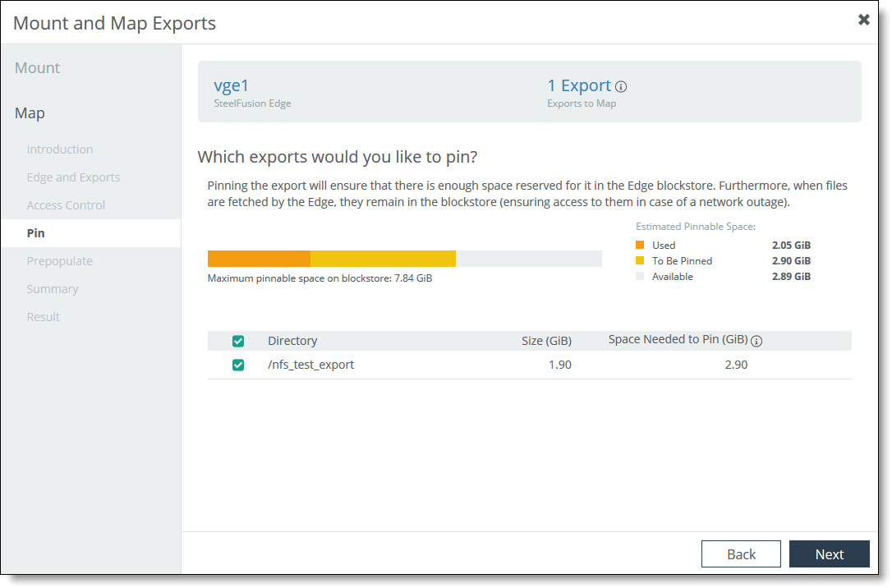Click the info icon next to 1 Export
The height and width of the screenshot is (588, 892).
(622, 87)
